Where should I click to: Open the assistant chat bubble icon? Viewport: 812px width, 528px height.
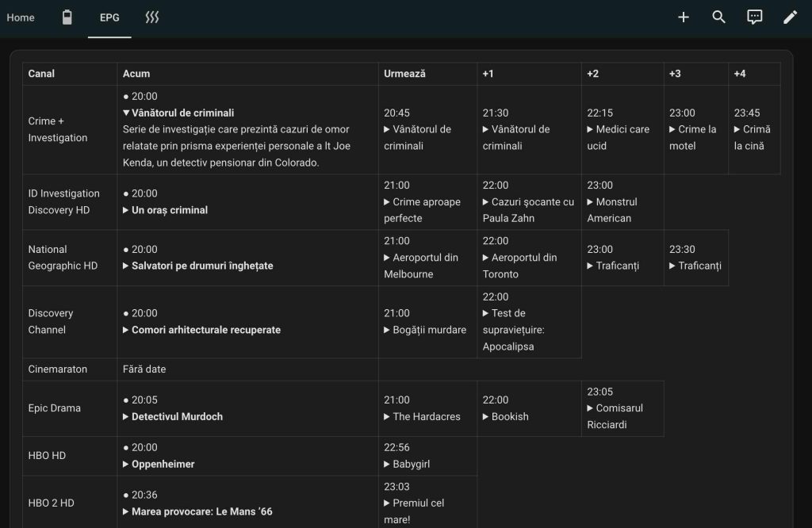(x=755, y=17)
